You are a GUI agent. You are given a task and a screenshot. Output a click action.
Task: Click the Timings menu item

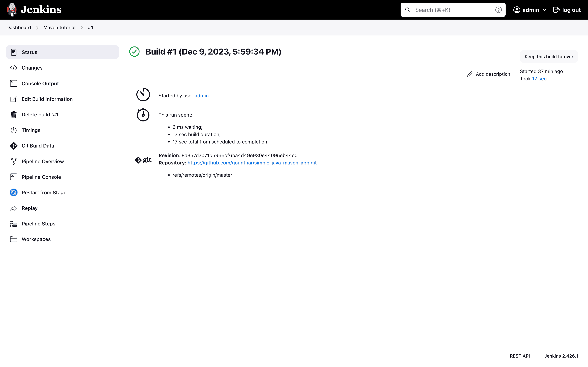(x=31, y=130)
